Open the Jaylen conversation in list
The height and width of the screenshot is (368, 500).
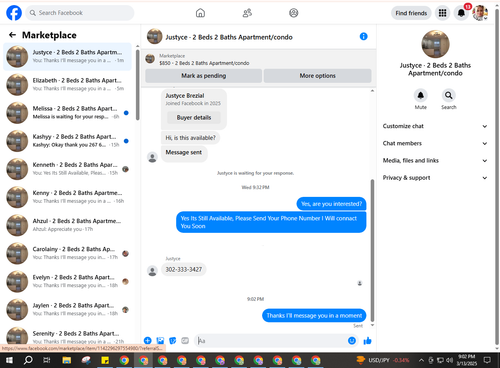(x=68, y=309)
